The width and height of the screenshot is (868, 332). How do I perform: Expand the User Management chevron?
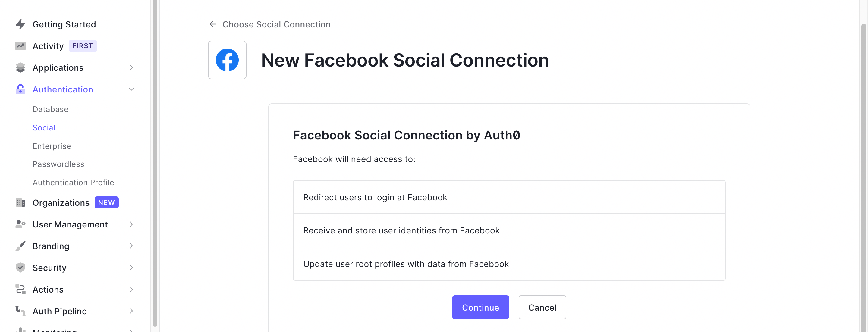pos(131,224)
